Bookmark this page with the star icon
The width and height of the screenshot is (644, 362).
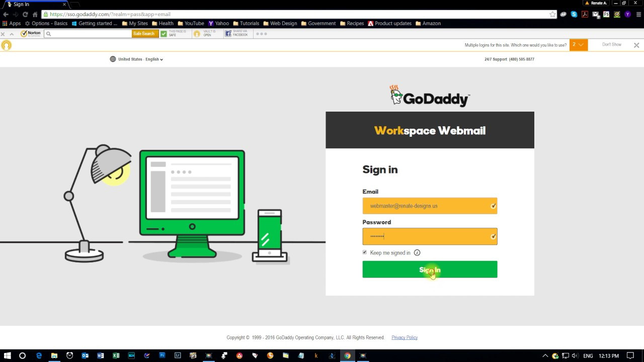[552, 14]
